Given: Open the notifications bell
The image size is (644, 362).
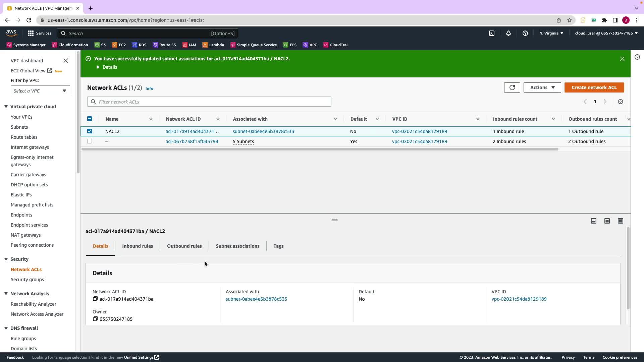Looking at the screenshot, I should 508,33.
